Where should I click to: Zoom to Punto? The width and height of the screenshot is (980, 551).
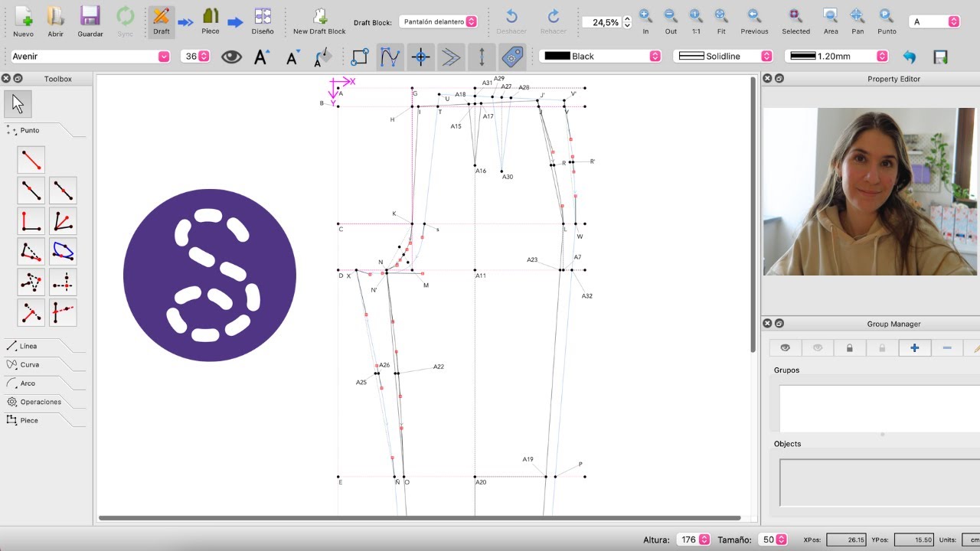tap(887, 21)
